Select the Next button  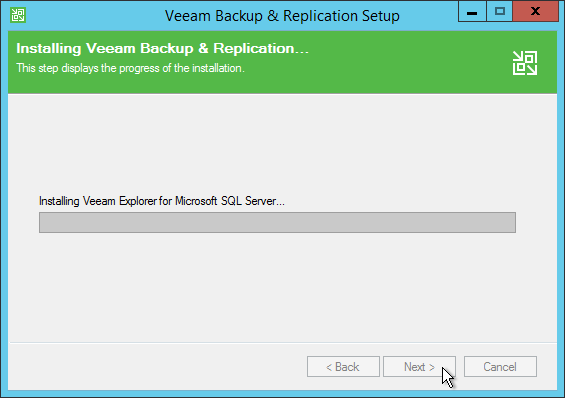coord(419,367)
